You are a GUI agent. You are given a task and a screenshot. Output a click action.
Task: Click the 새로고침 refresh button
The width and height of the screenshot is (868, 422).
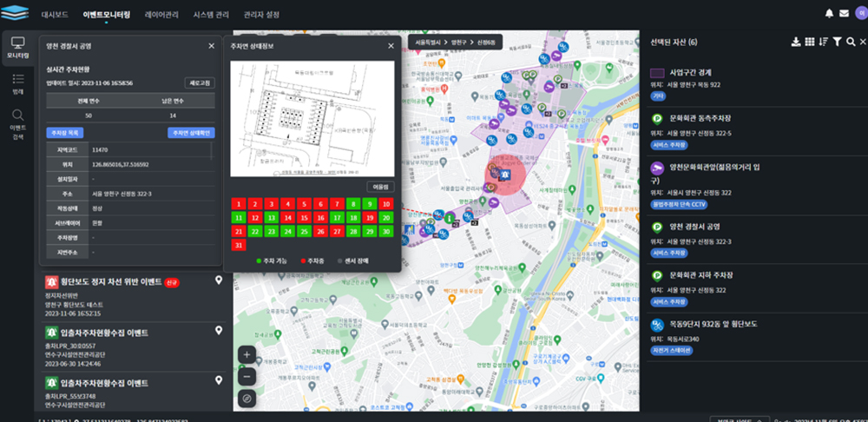point(200,83)
